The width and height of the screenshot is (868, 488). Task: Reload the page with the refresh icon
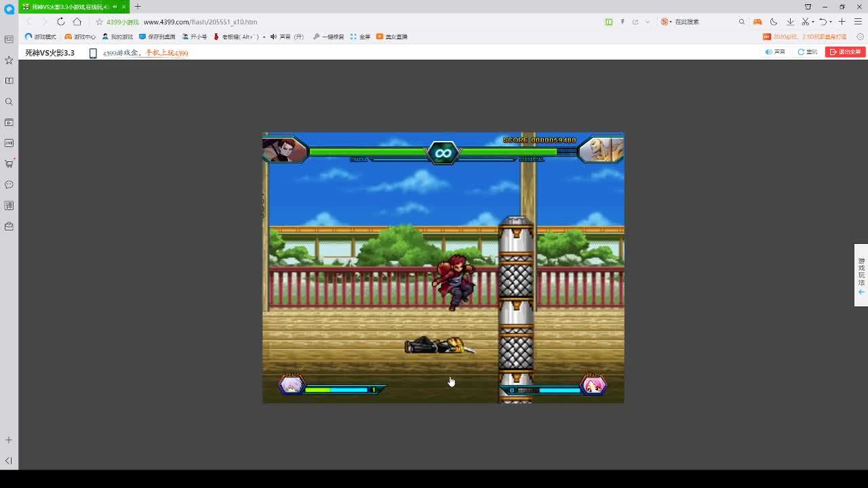point(60,22)
